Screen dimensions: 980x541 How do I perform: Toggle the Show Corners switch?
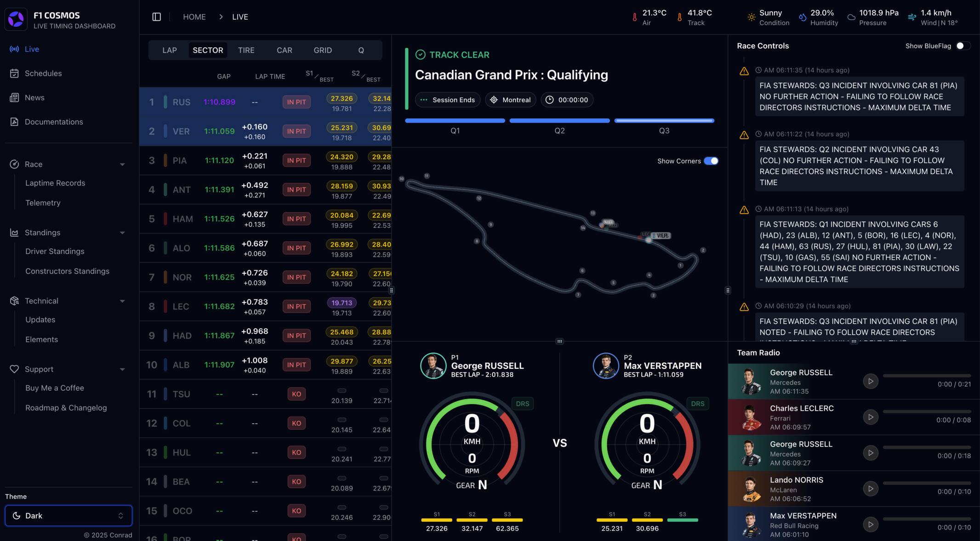click(711, 161)
